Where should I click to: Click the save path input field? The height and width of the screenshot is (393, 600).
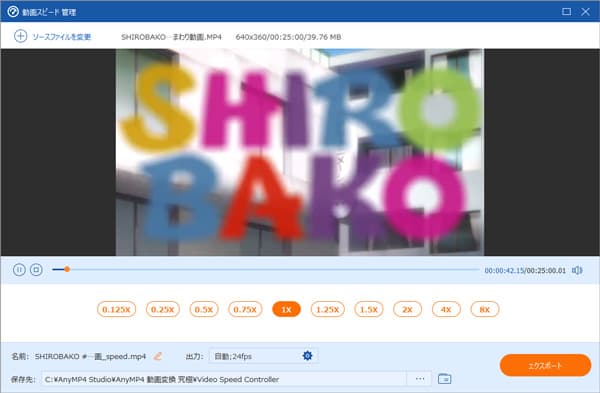pos(224,379)
